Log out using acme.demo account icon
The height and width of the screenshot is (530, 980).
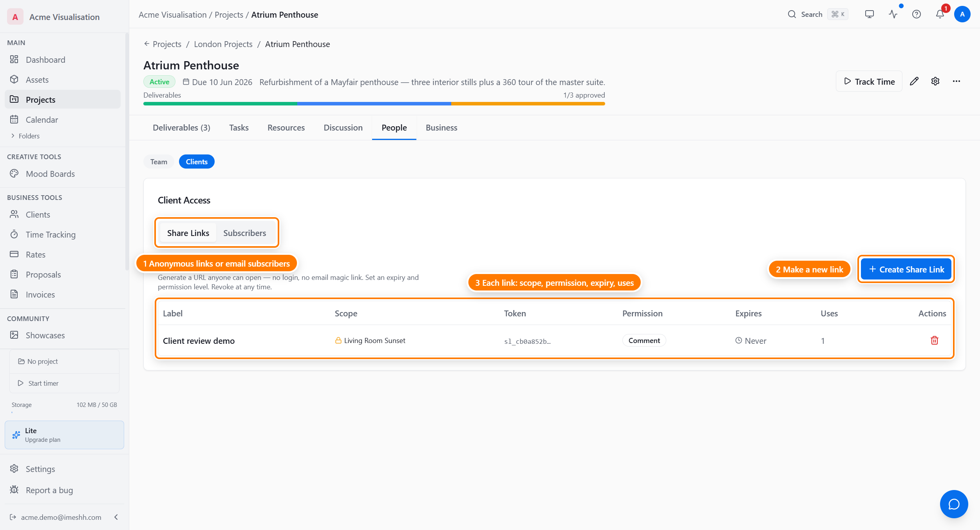click(13, 517)
